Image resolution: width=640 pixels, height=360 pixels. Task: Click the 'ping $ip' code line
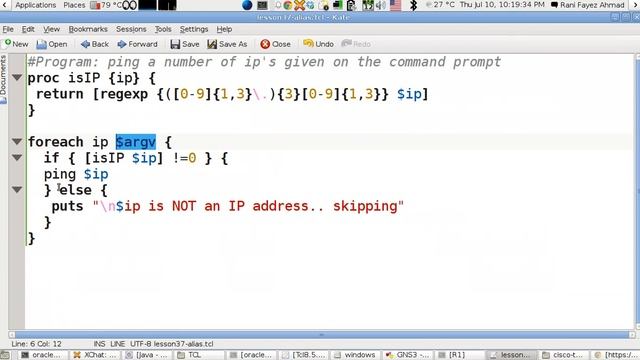coord(76,174)
